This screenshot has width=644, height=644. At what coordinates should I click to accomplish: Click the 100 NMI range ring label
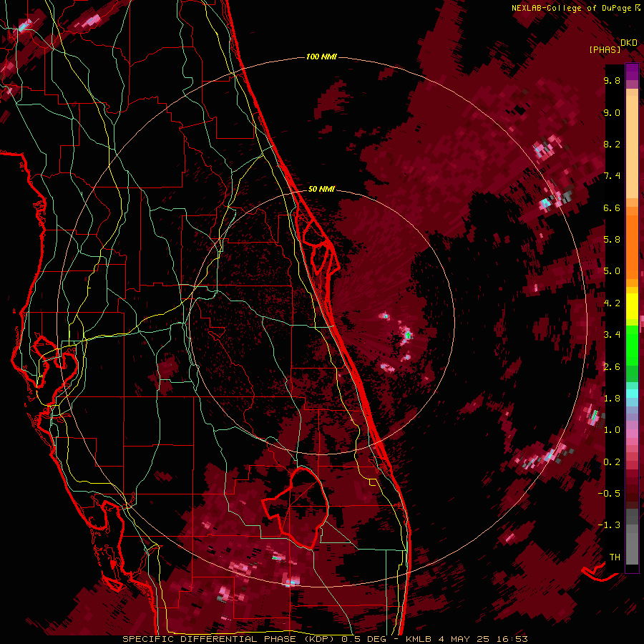point(321,57)
